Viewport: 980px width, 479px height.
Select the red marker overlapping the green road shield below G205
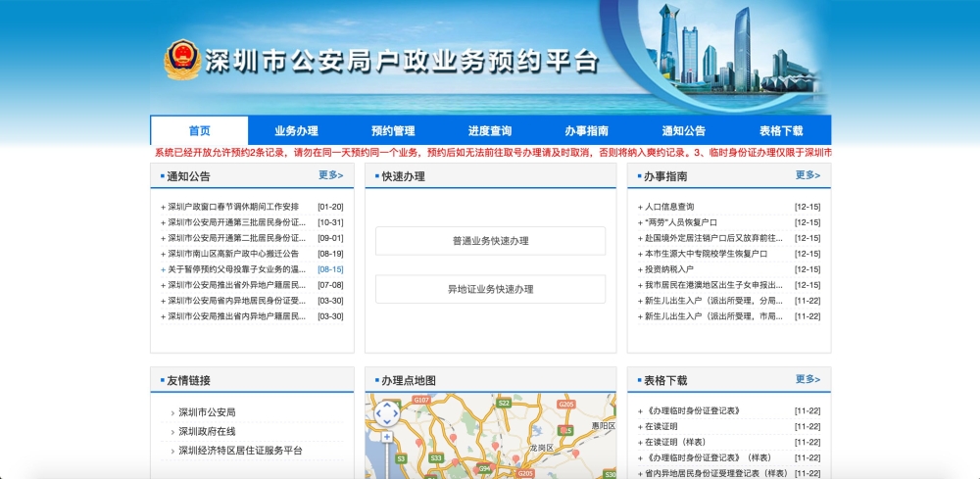(563, 430)
